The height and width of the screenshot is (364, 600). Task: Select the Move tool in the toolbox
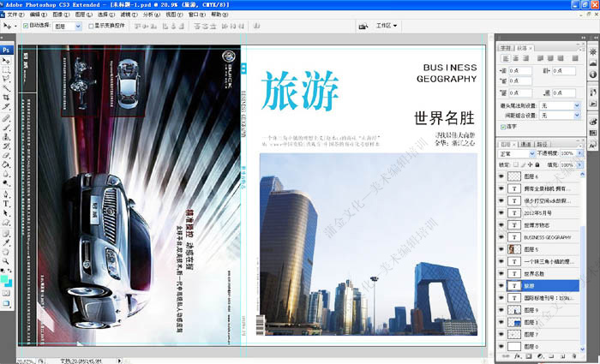6,61
